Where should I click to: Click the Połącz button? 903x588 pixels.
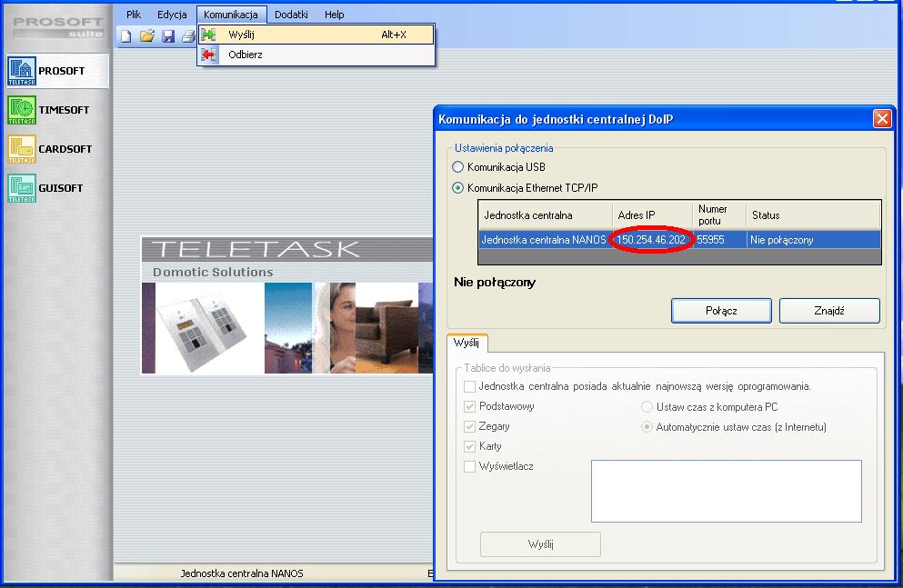pos(721,311)
